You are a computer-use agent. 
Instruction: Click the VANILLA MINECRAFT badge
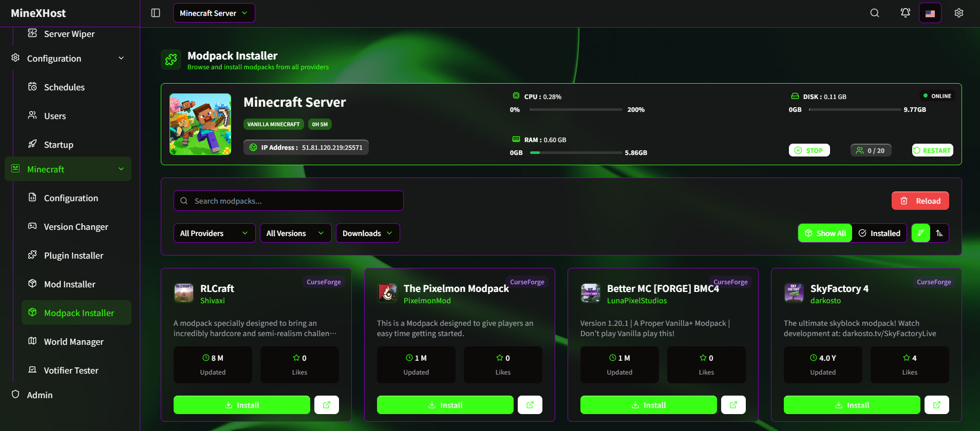273,124
